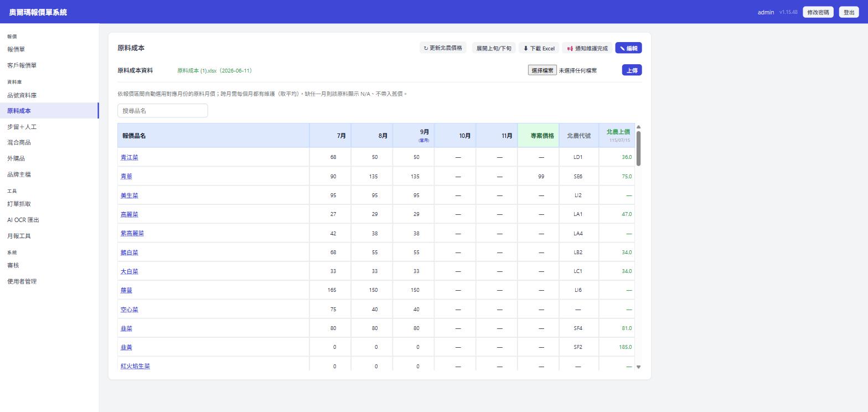Open the 美生菜 item link
The image size is (868, 412).
[x=130, y=195]
